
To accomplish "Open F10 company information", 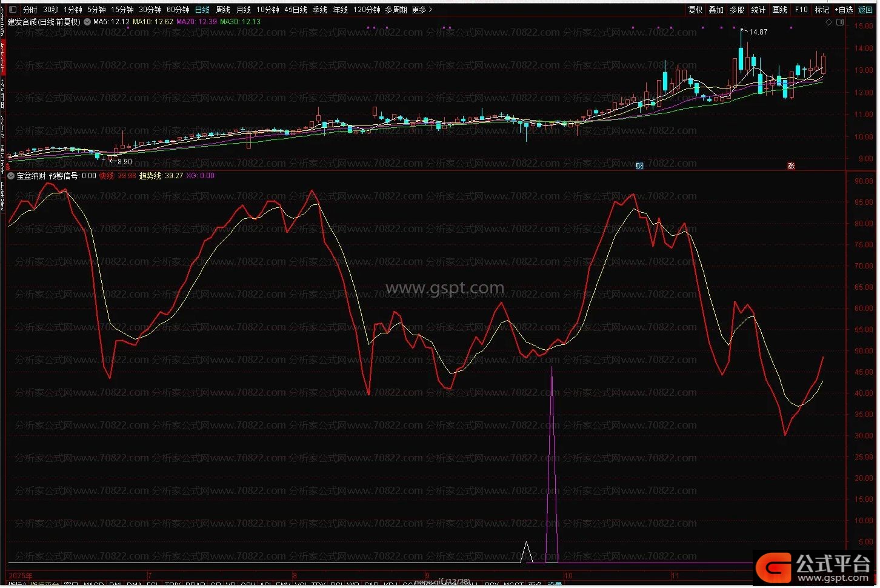I will (802, 10).
